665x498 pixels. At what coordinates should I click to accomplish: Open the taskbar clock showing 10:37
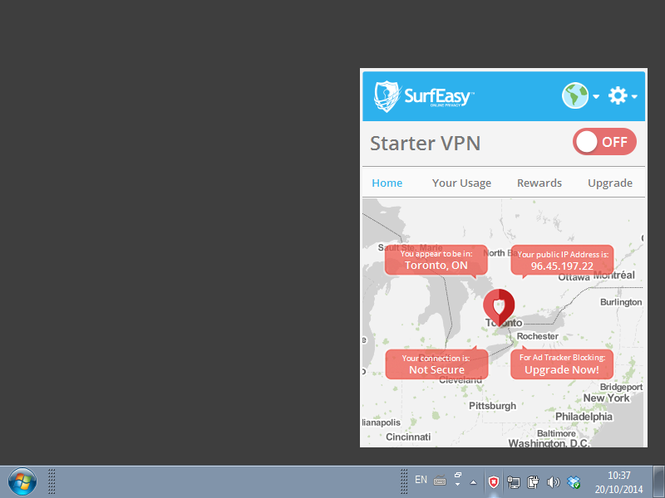pyautogui.click(x=619, y=482)
